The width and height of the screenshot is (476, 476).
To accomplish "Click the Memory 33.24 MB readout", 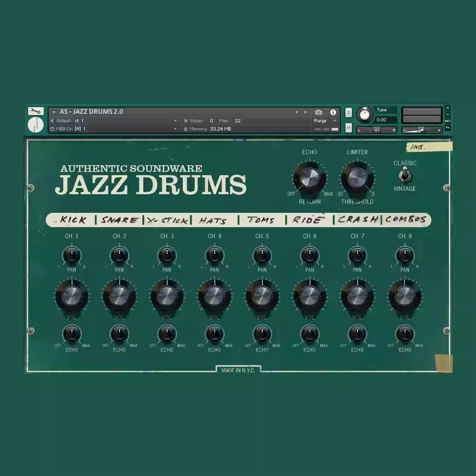I will [220, 129].
